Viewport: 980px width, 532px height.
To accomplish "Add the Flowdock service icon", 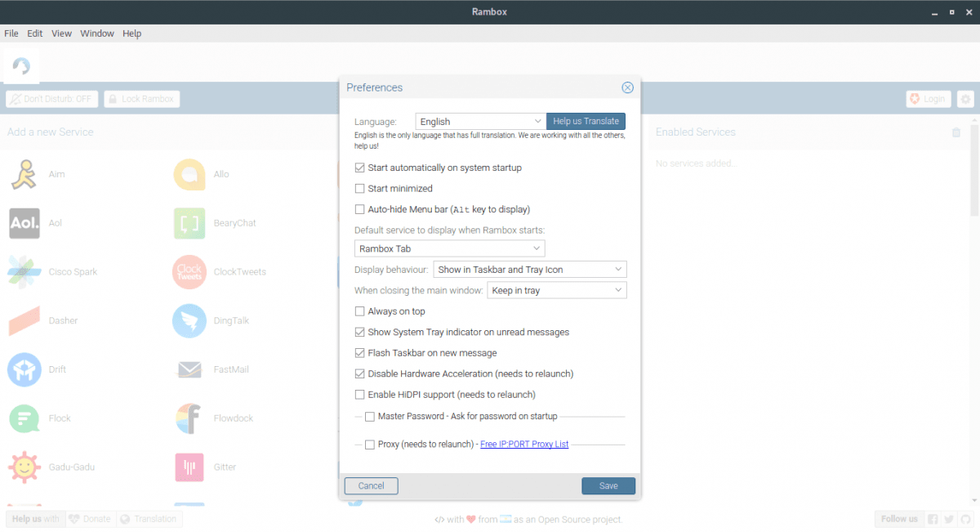I will click(189, 418).
